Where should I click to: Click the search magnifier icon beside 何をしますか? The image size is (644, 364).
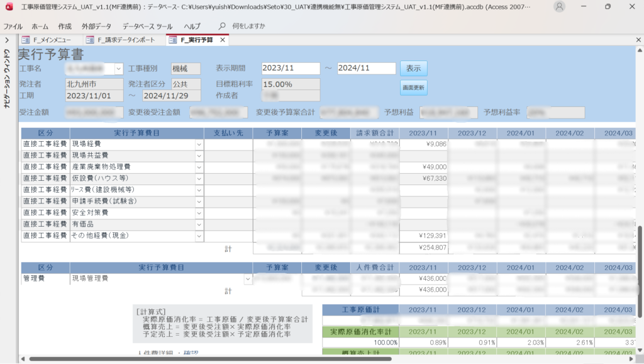pyautogui.click(x=222, y=26)
